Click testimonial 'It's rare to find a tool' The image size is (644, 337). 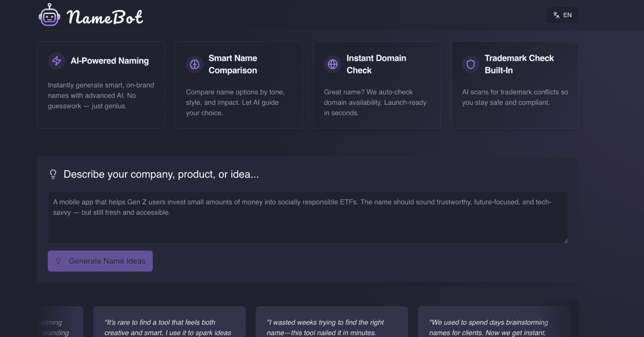click(170, 322)
